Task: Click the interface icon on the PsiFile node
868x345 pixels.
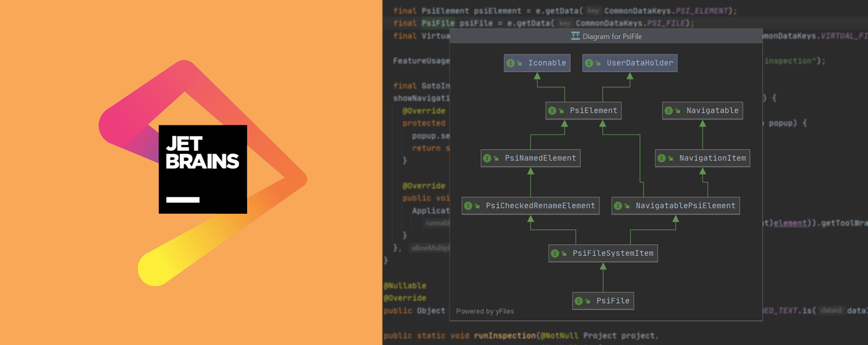Action: [x=578, y=301]
